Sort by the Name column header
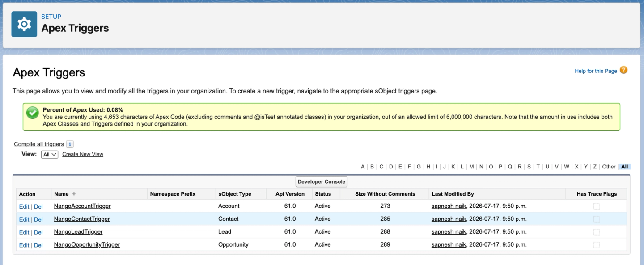644x265 pixels. pyautogui.click(x=61, y=194)
